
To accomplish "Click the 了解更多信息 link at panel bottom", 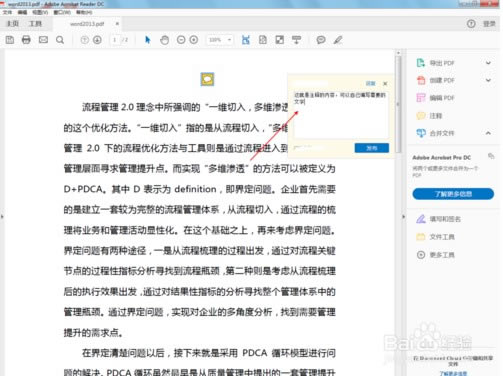I will click(x=453, y=373).
